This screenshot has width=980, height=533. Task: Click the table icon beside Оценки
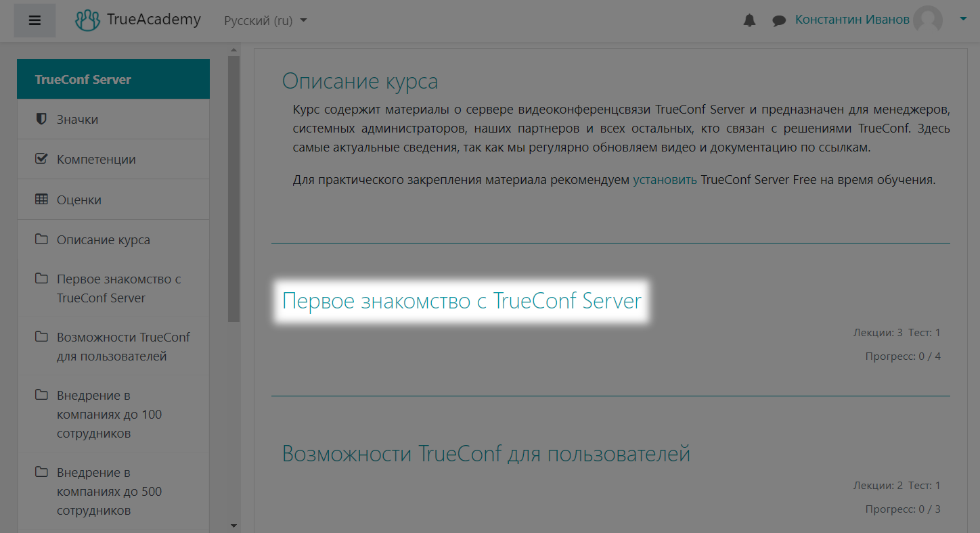(41, 200)
